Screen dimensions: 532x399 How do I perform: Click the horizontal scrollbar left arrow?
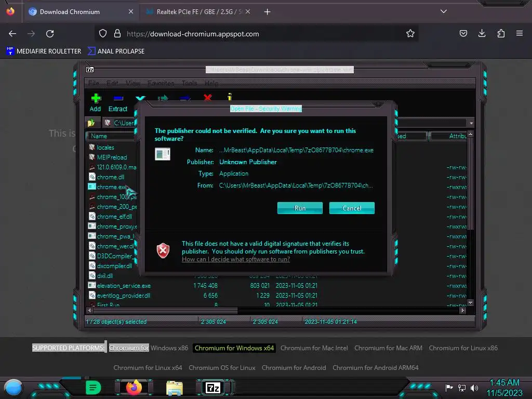click(x=89, y=310)
